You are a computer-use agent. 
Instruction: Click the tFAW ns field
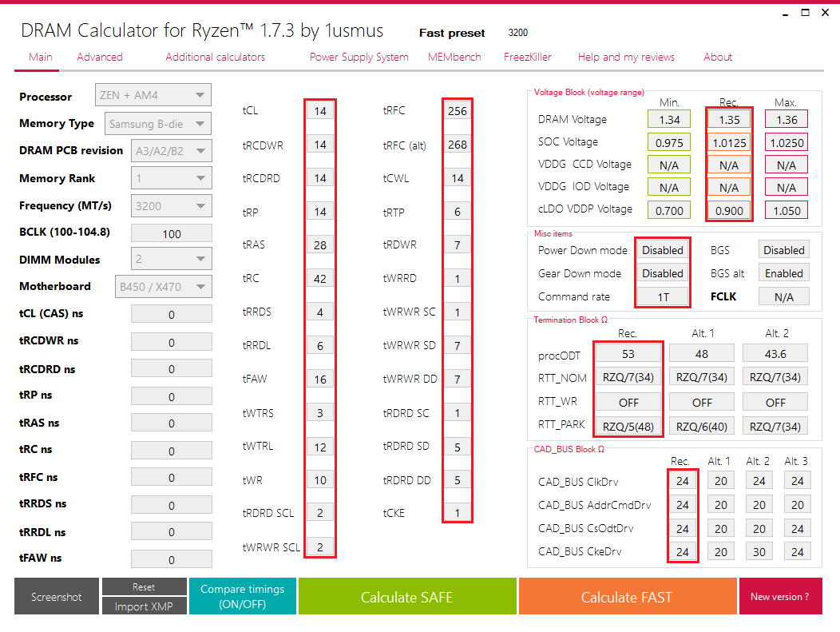pos(172,559)
